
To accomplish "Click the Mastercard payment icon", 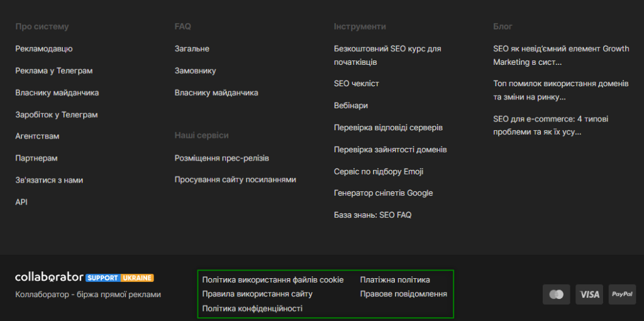I will pyautogui.click(x=556, y=294).
